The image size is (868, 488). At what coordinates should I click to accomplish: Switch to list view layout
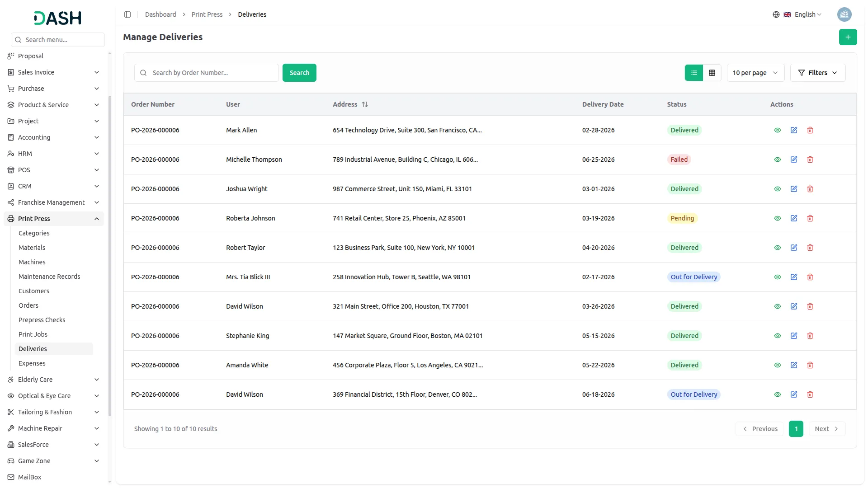(693, 73)
